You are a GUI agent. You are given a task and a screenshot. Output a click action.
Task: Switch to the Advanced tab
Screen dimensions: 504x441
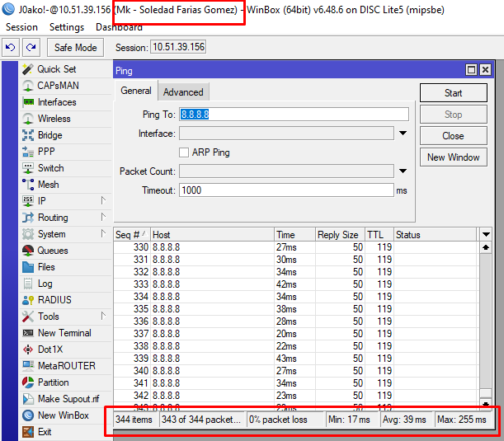tap(183, 92)
